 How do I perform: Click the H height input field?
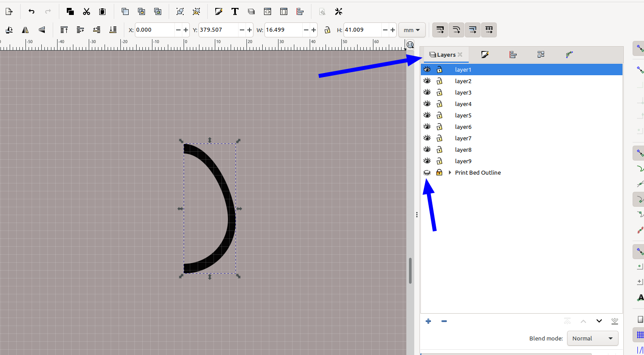click(362, 30)
